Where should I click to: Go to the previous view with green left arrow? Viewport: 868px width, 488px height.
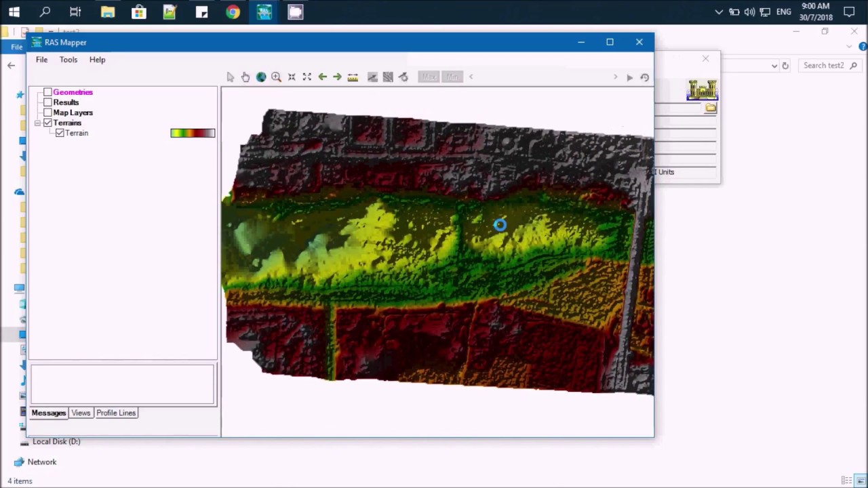tap(323, 77)
